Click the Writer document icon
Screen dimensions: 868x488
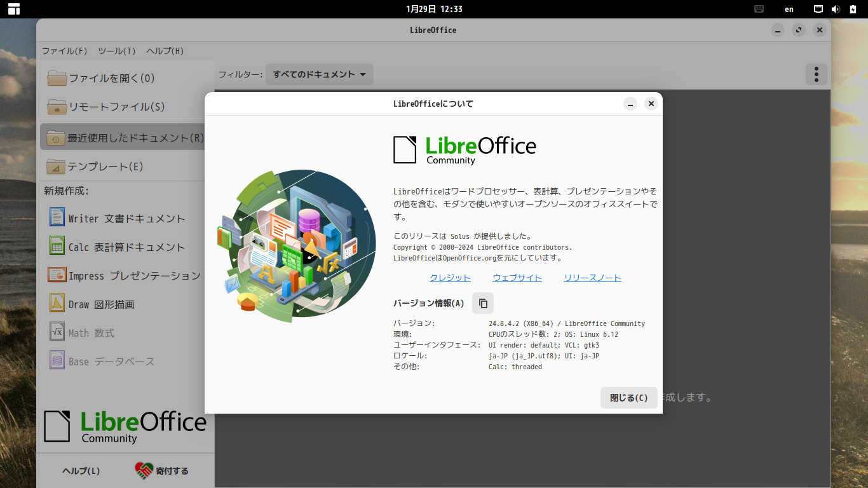(57, 217)
